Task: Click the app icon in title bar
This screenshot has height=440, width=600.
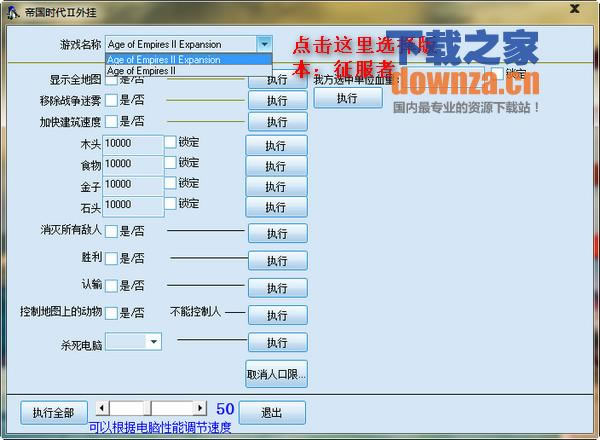Action: pyautogui.click(x=13, y=13)
